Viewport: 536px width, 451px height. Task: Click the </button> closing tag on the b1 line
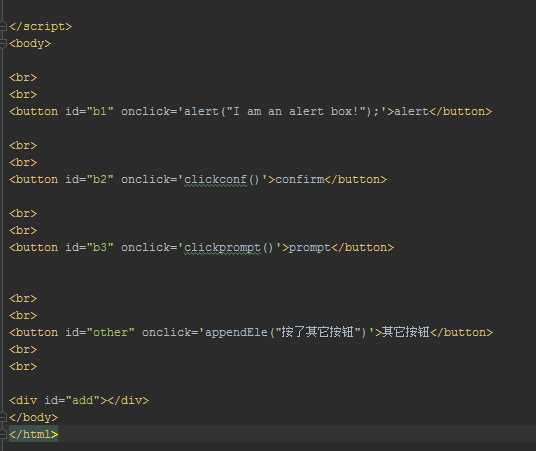(x=461, y=111)
